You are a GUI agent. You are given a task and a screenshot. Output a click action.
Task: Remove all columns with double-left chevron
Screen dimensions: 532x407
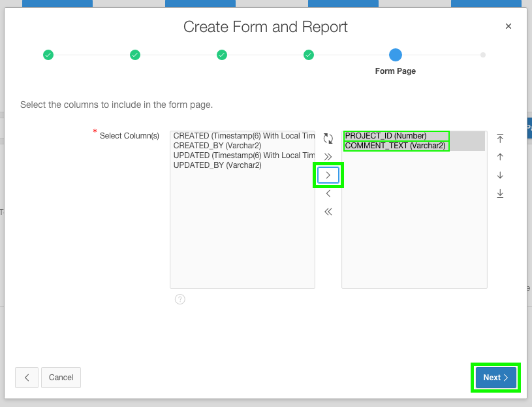328,211
